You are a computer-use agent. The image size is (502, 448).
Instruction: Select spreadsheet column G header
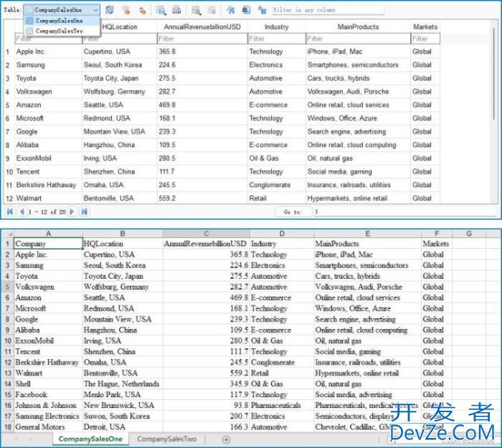click(469, 234)
